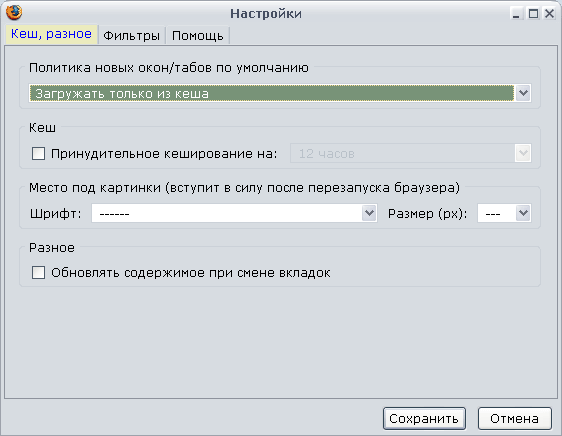The height and width of the screenshot is (436, 562).
Task: Switch to the Фильтры tab
Action: [132, 35]
